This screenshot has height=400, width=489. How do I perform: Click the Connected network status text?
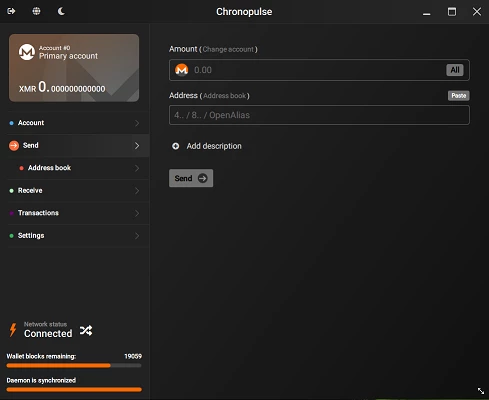point(48,334)
